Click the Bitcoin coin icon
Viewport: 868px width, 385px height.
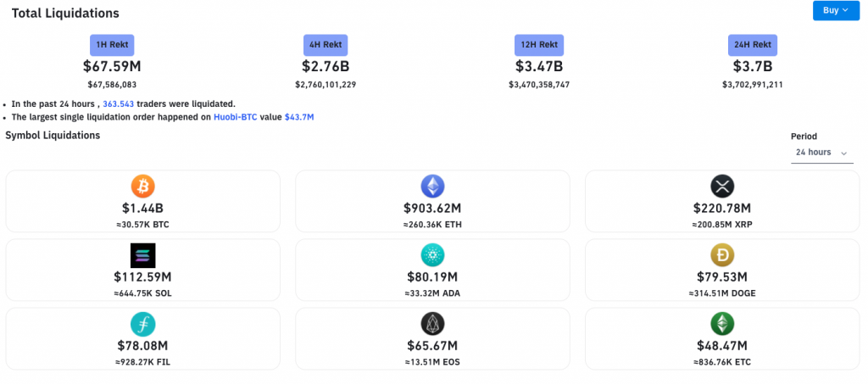coord(143,187)
